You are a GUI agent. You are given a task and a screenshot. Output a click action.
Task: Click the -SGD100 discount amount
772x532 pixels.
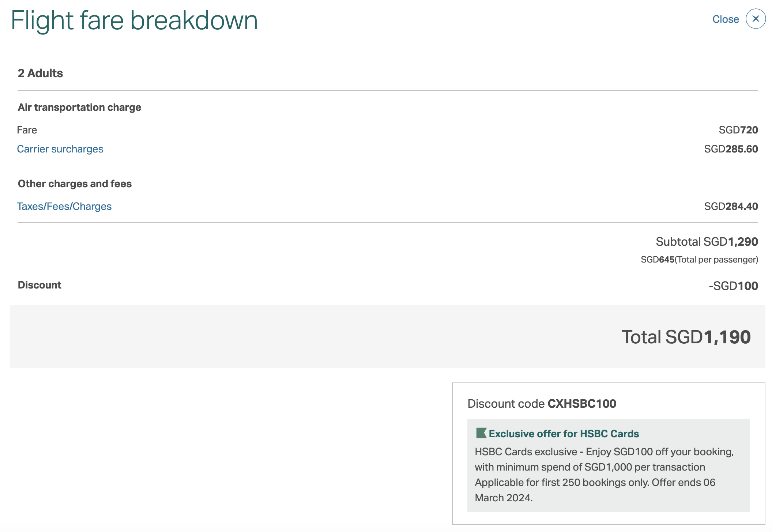pos(733,286)
